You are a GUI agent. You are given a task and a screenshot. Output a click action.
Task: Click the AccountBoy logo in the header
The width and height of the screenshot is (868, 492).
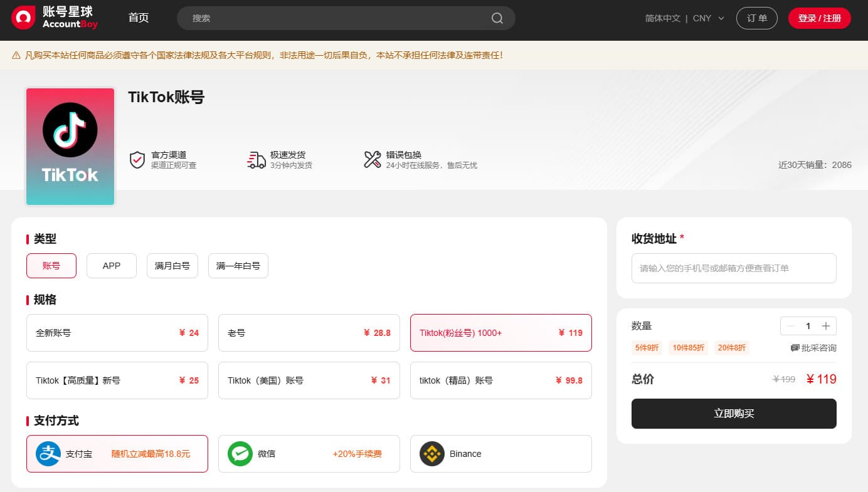click(55, 18)
